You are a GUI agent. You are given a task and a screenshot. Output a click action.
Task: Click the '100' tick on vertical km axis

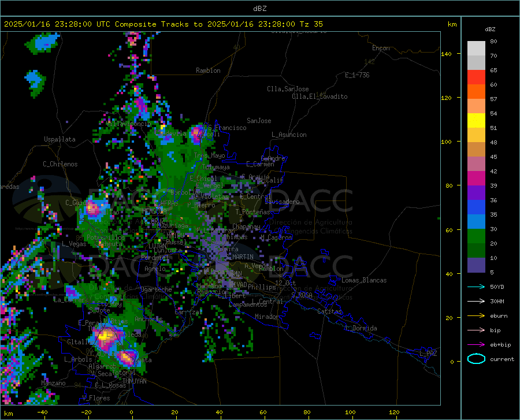coord(446,142)
